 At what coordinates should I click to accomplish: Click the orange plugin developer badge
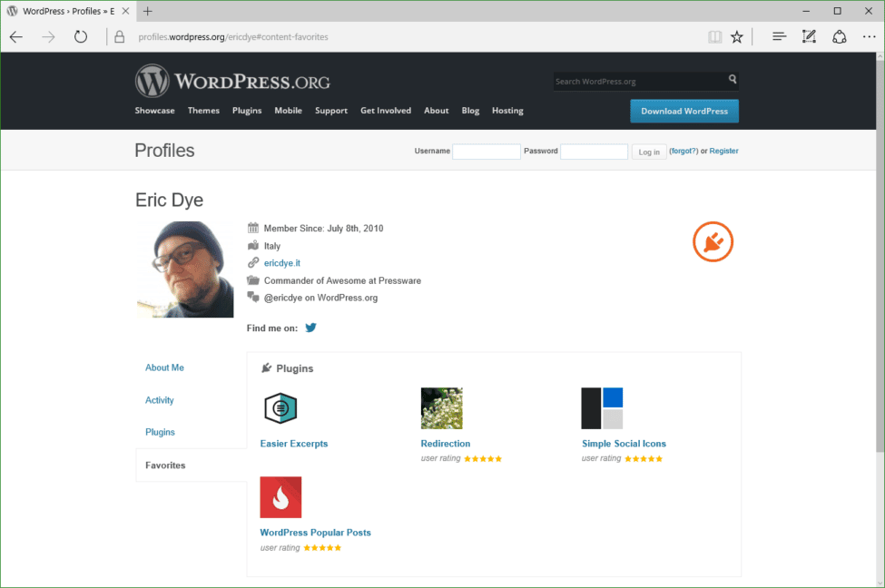point(713,241)
